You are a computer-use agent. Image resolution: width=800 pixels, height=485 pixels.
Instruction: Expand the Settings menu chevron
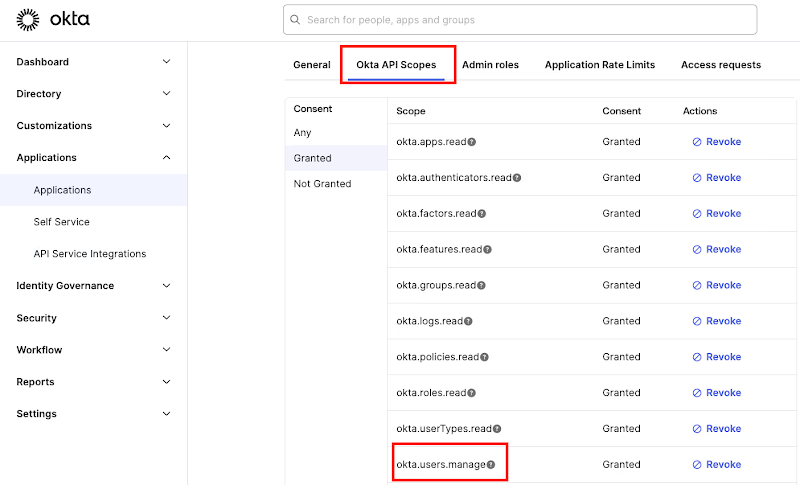pos(166,414)
